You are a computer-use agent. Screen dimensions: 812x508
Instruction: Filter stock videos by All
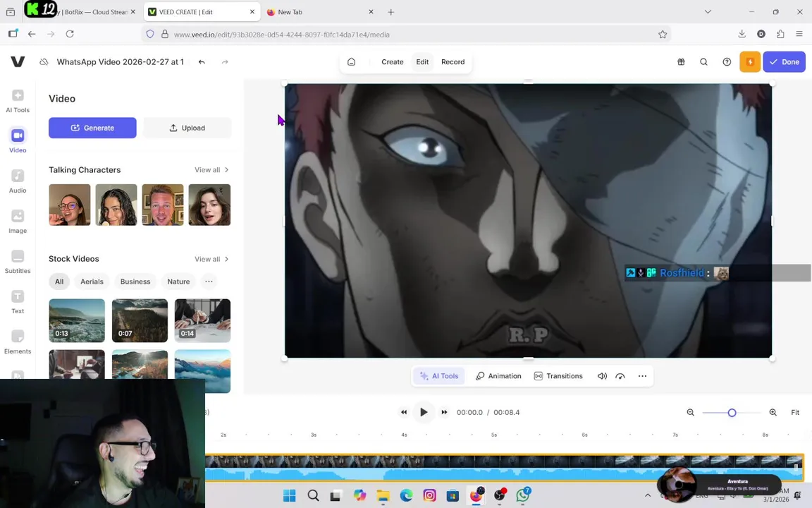pos(59,282)
